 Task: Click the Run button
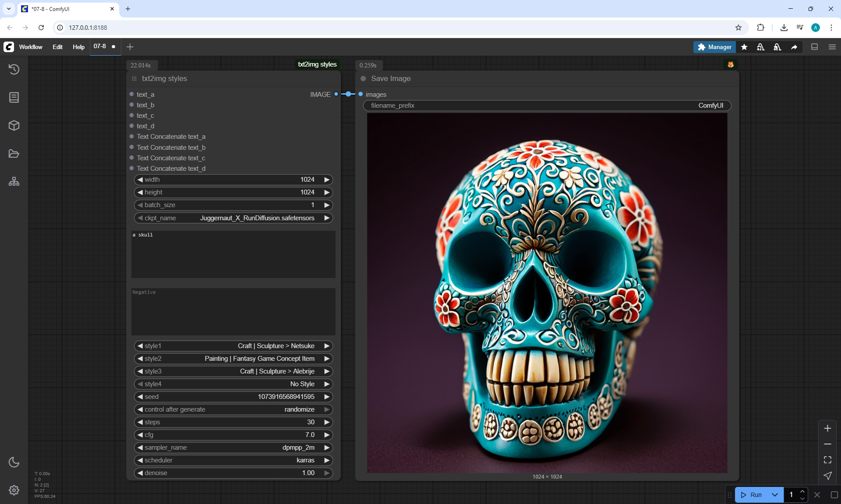[x=752, y=495]
